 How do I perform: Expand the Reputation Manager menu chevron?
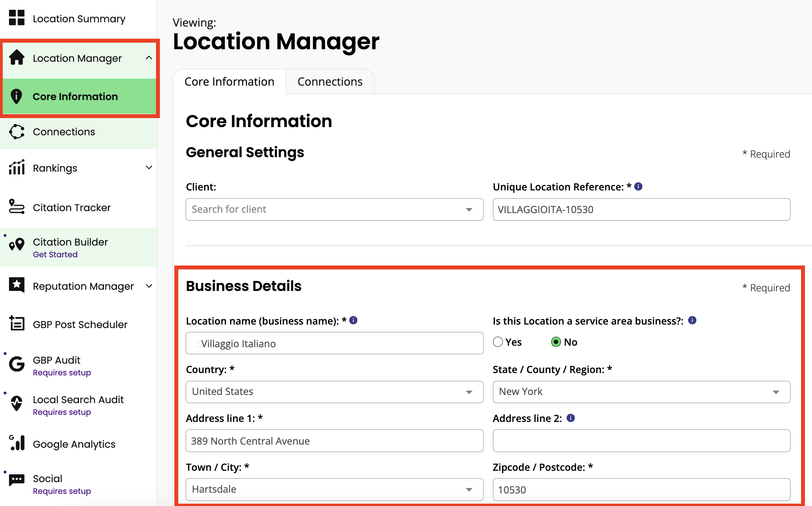[149, 286]
